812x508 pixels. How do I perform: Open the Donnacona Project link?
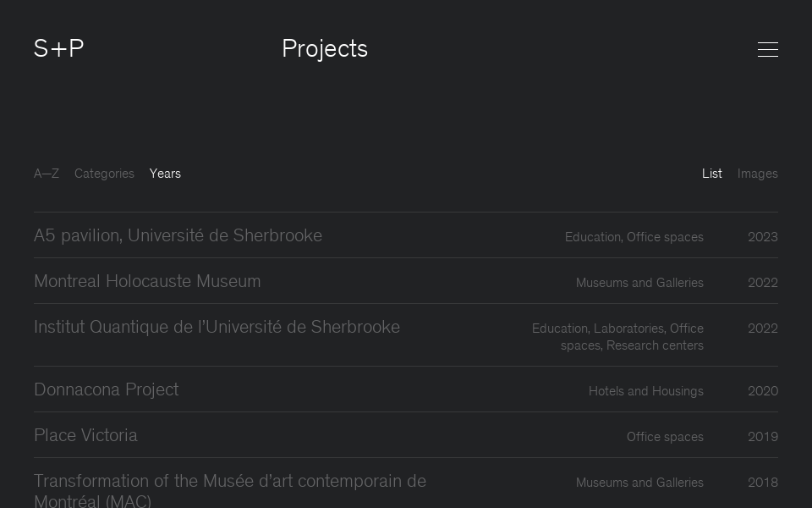coord(106,389)
